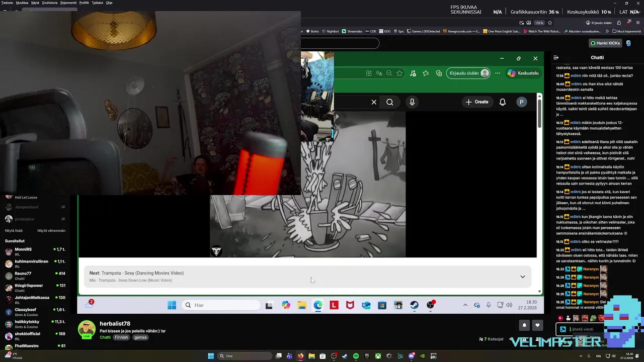Open Edge three-dot settings menu
The height and width of the screenshot is (362, 644).
(498, 73)
